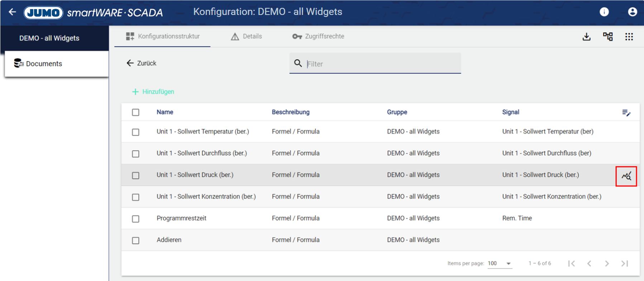
Task: Click the back arrow in header
Action: click(x=13, y=12)
